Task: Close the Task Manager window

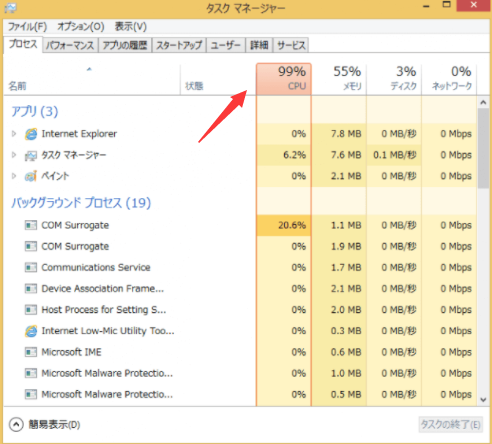Action: tap(473, 5)
